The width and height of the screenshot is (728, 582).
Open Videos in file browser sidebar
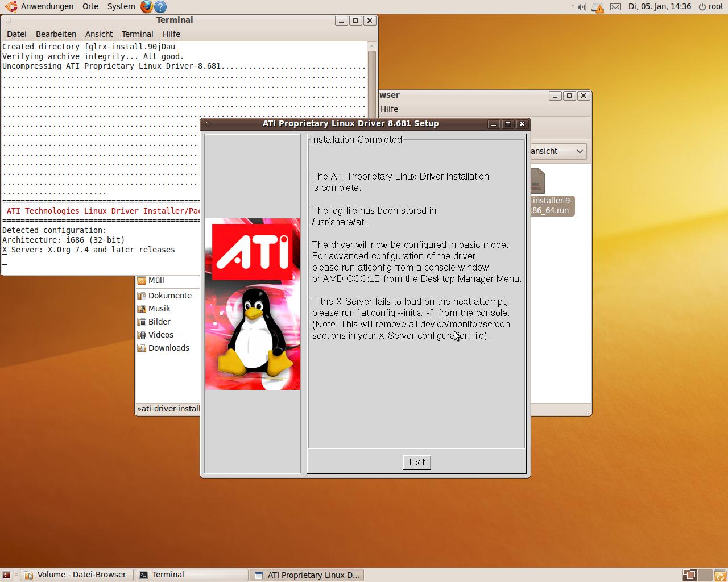click(x=155, y=335)
